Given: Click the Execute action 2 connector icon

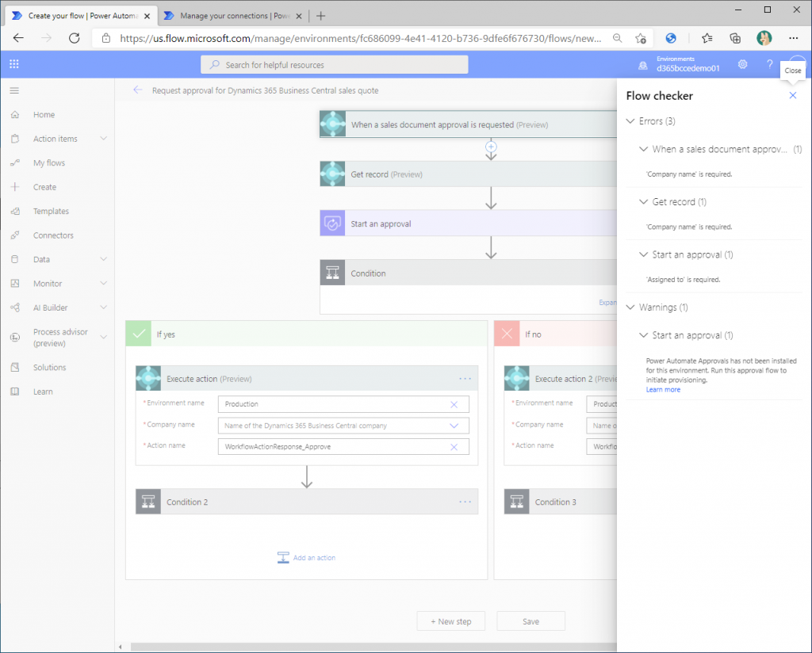Looking at the screenshot, I should [x=517, y=378].
